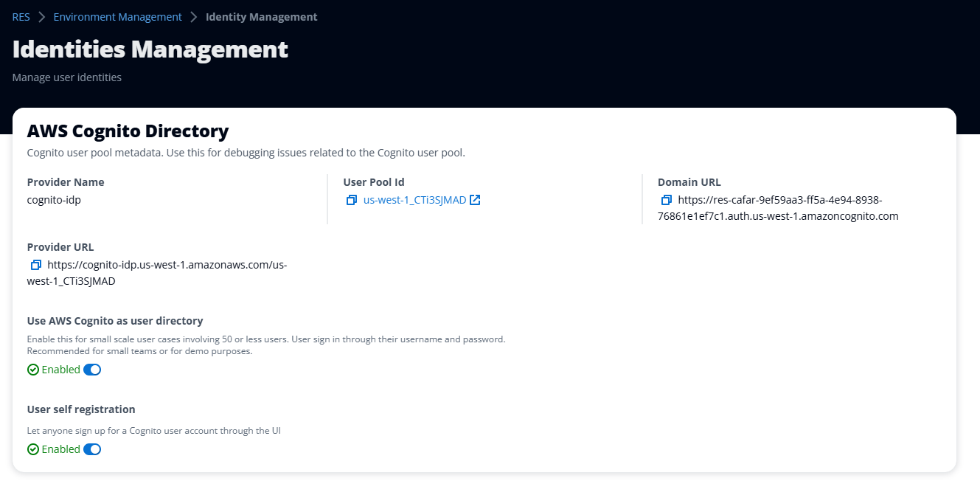Follow the us-west-1_CTi3SJMAD user pool link
Screen dimensions: 980x481
[413, 199]
